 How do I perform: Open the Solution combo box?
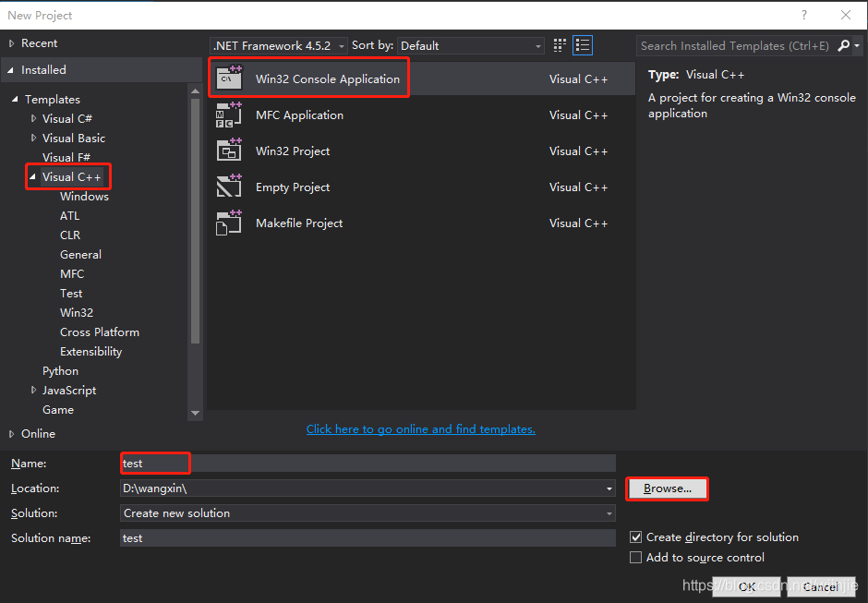368,513
